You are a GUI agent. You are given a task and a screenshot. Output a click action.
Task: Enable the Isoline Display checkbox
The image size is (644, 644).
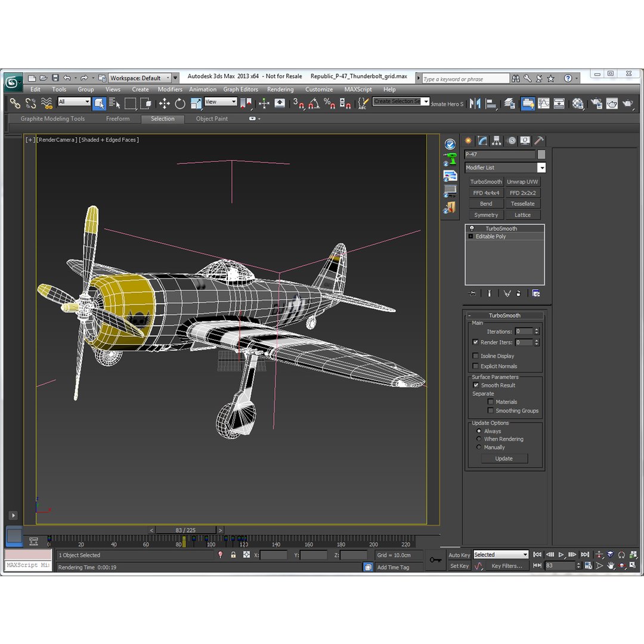pos(476,355)
